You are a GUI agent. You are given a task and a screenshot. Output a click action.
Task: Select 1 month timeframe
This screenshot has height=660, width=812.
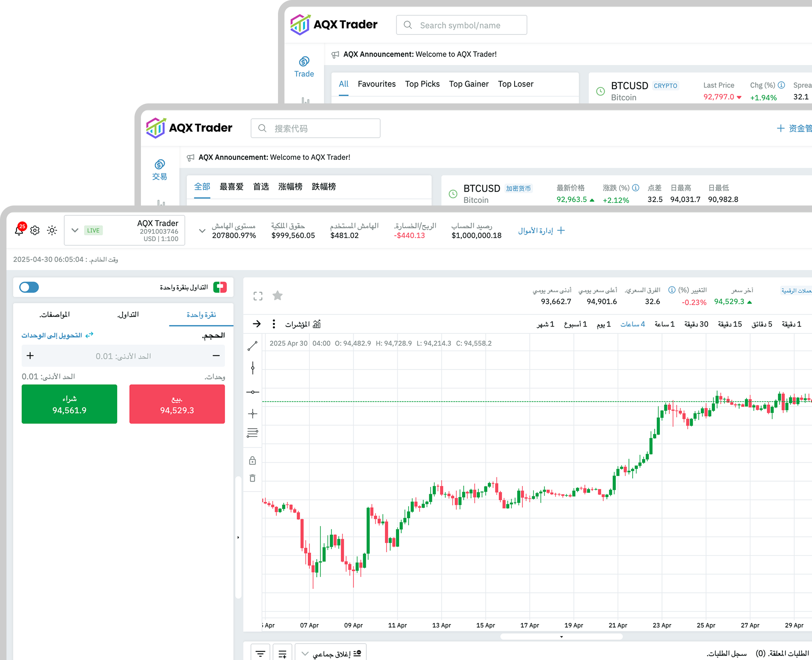(545, 324)
